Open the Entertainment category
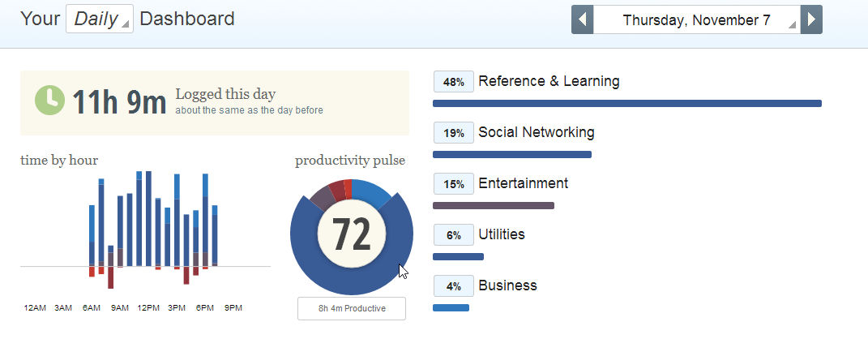Viewport: 868px width, 339px height. tap(523, 183)
